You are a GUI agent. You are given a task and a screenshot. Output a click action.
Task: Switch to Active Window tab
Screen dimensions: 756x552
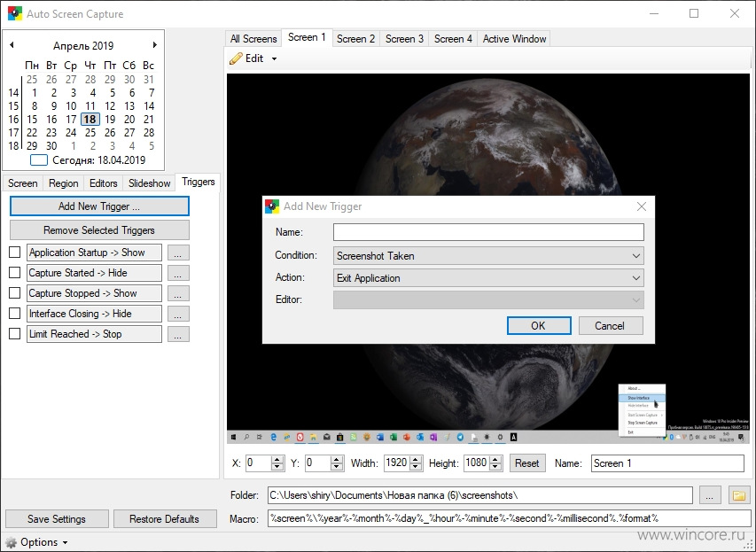point(514,39)
